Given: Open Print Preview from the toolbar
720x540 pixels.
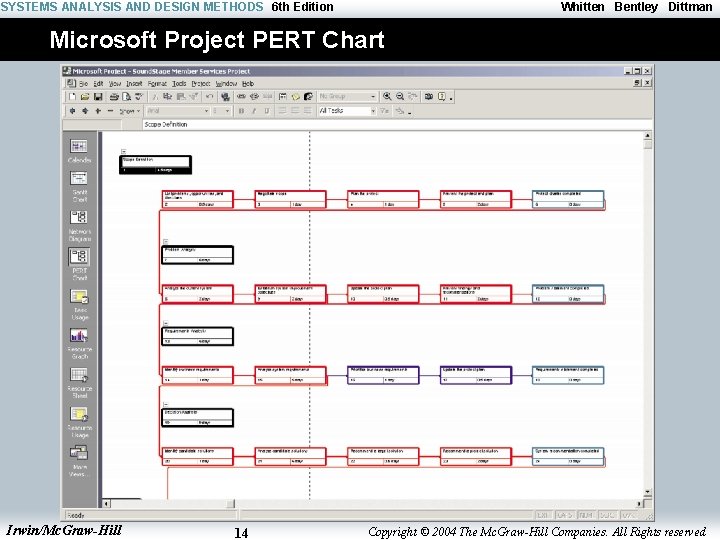Looking at the screenshot, I should pos(127,96).
